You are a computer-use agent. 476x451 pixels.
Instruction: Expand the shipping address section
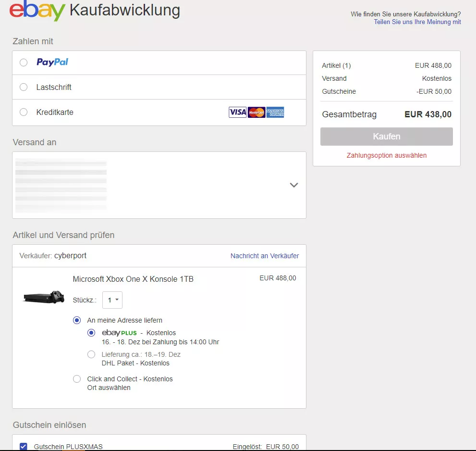click(293, 185)
